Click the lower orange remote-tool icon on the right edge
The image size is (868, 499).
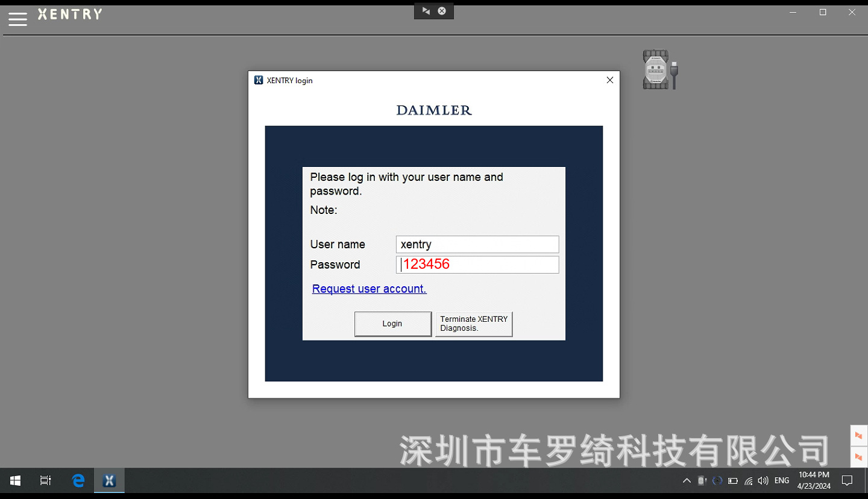click(x=859, y=457)
